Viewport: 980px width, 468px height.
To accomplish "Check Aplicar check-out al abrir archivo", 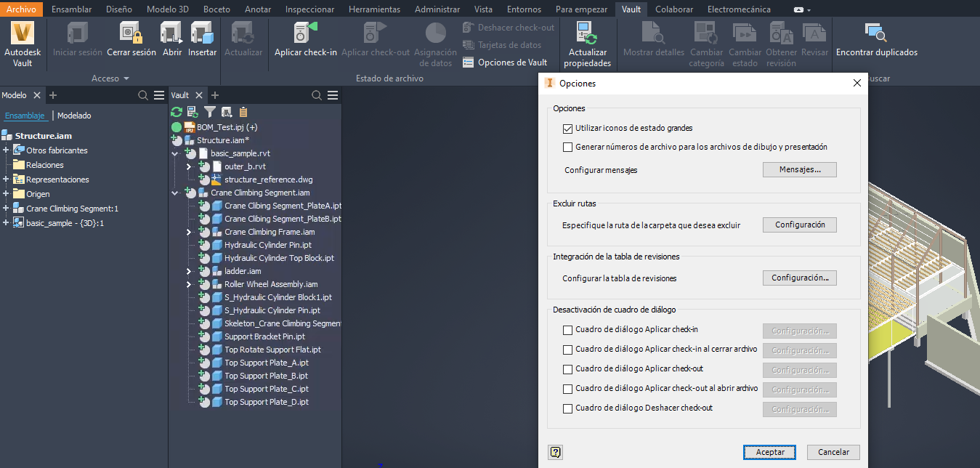I will point(568,389).
